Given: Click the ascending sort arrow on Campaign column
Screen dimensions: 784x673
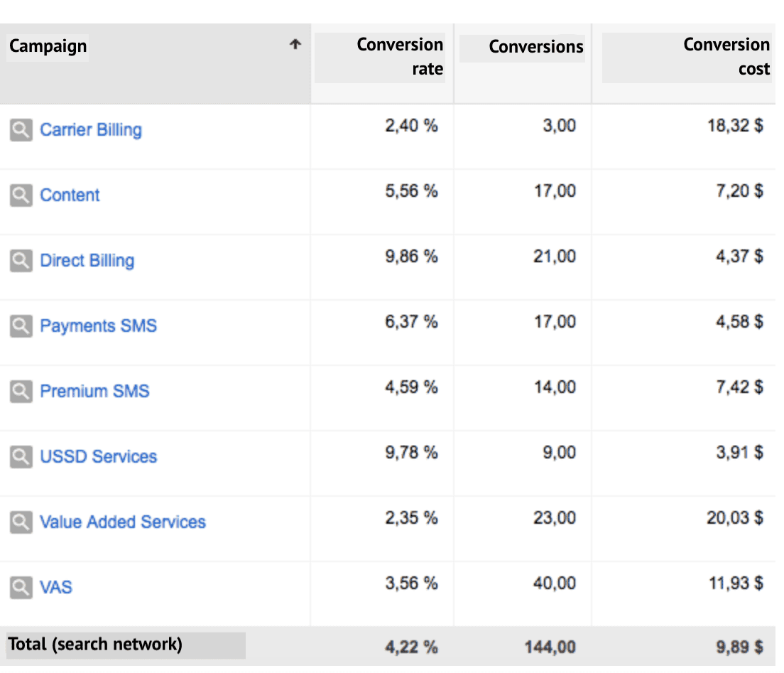Looking at the screenshot, I should [294, 44].
